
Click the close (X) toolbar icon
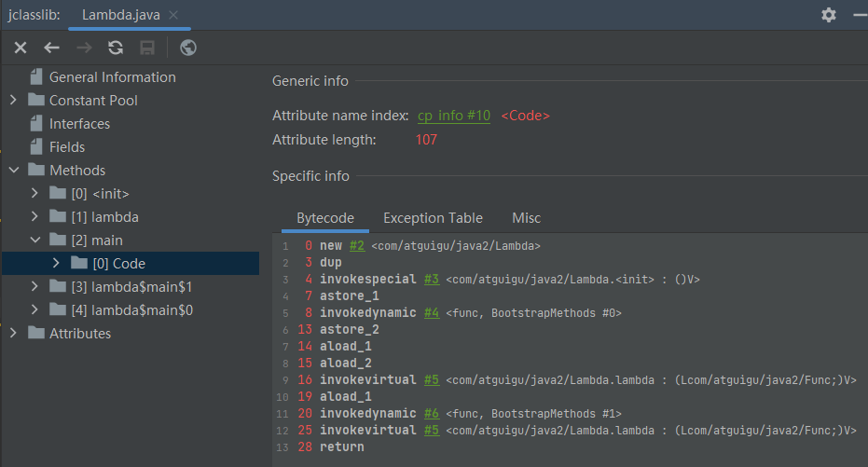21,48
